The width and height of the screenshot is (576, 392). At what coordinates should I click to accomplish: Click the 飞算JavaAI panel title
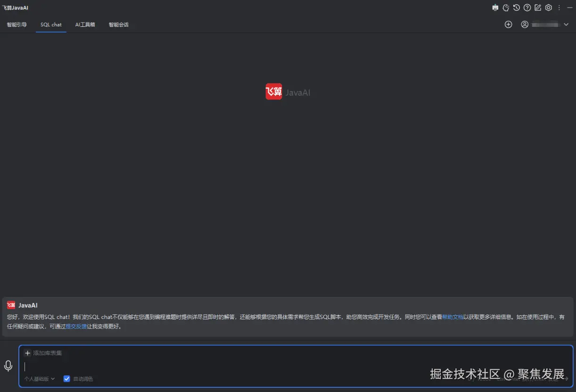pos(15,8)
